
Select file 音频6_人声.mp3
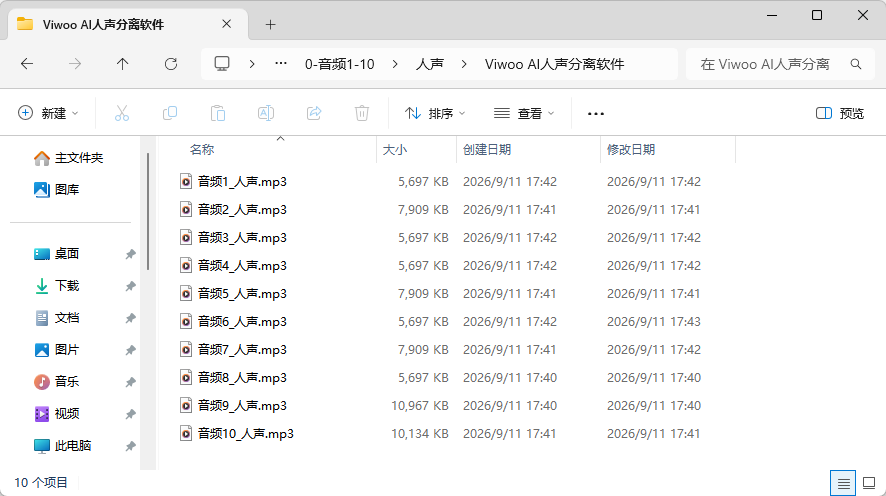pos(242,321)
